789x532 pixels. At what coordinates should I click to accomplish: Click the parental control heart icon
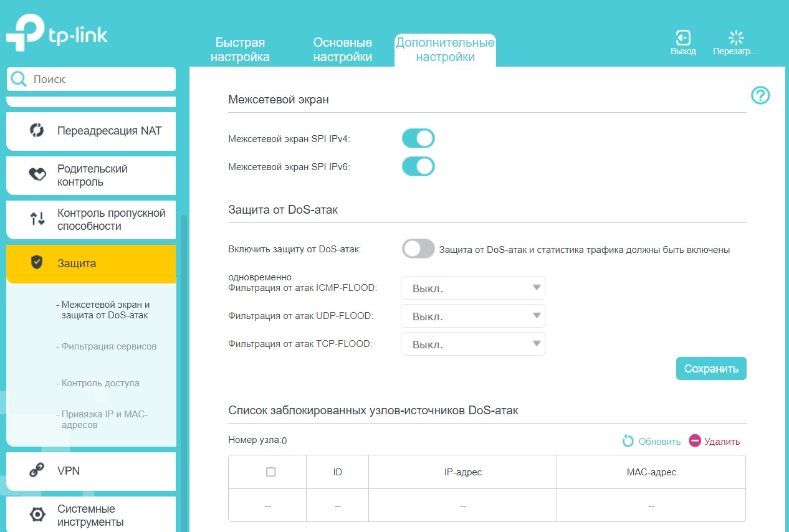(37, 175)
